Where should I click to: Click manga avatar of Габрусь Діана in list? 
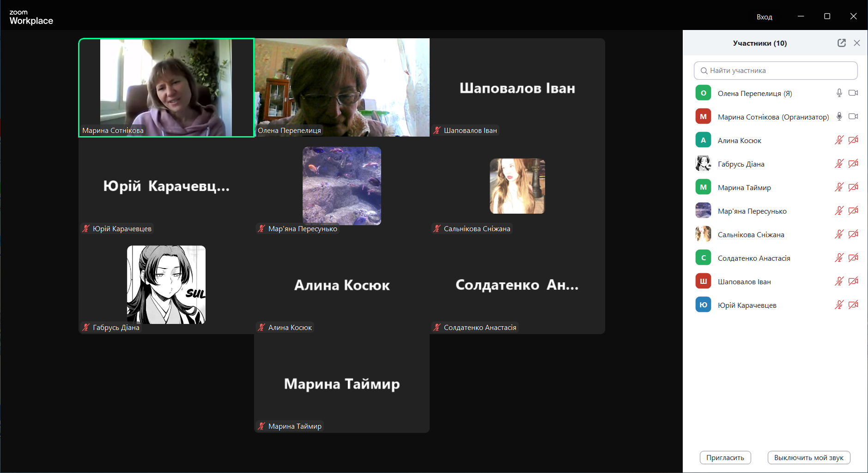pyautogui.click(x=703, y=163)
